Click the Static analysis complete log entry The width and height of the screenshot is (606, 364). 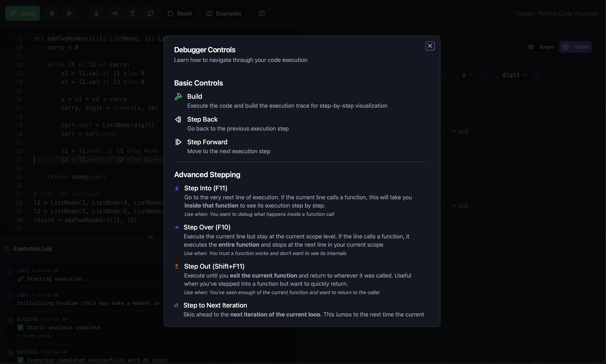[x=64, y=327]
